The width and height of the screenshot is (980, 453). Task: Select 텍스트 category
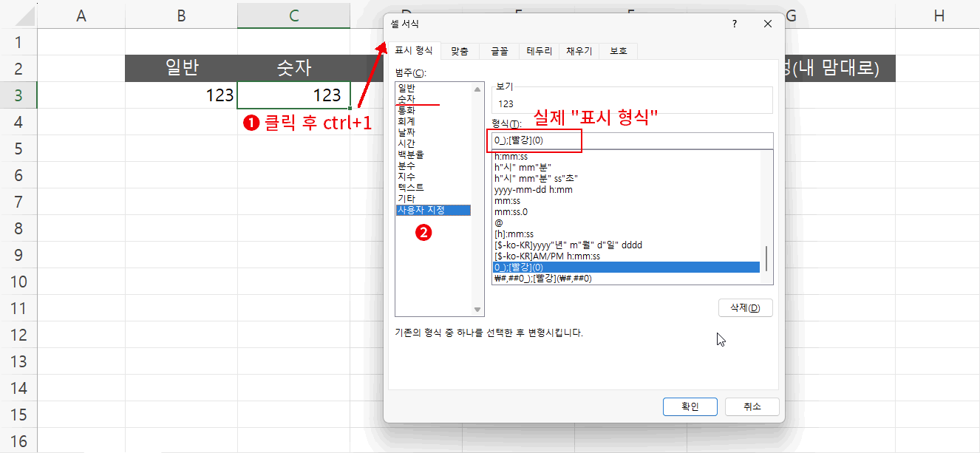pos(433,188)
